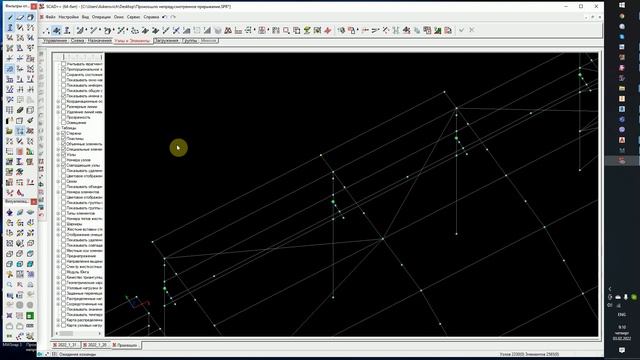The width and height of the screenshot is (640, 360).
Task: Switch to the Управление tab
Action: (x=55, y=41)
